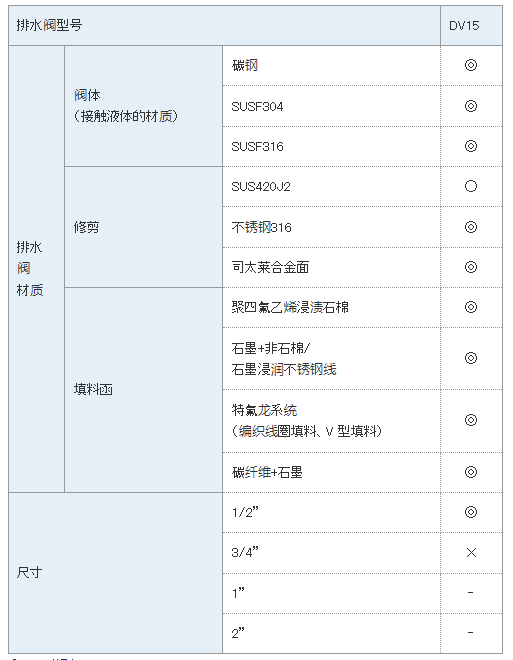The width and height of the screenshot is (513, 660).
Task: Select the DV15 column header
Action: coord(471,26)
